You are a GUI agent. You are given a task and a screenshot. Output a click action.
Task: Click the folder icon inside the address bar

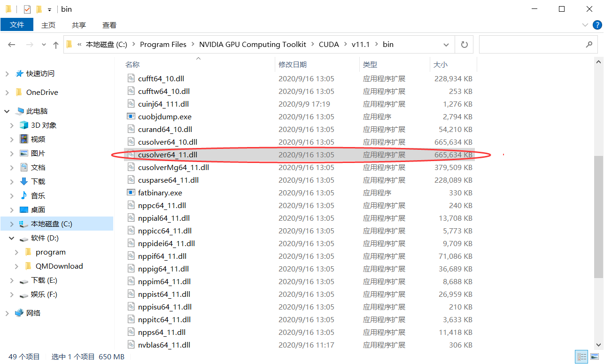point(69,44)
